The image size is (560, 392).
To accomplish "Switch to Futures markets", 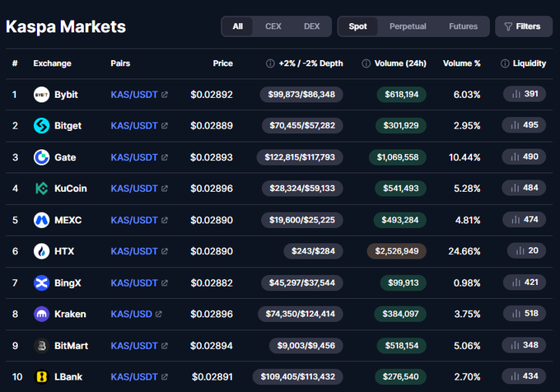I will (x=463, y=26).
